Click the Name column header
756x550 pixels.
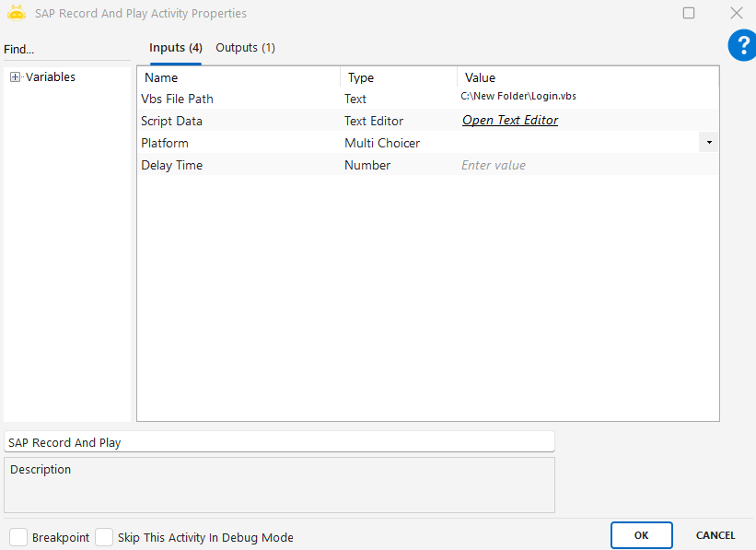pyautogui.click(x=161, y=78)
